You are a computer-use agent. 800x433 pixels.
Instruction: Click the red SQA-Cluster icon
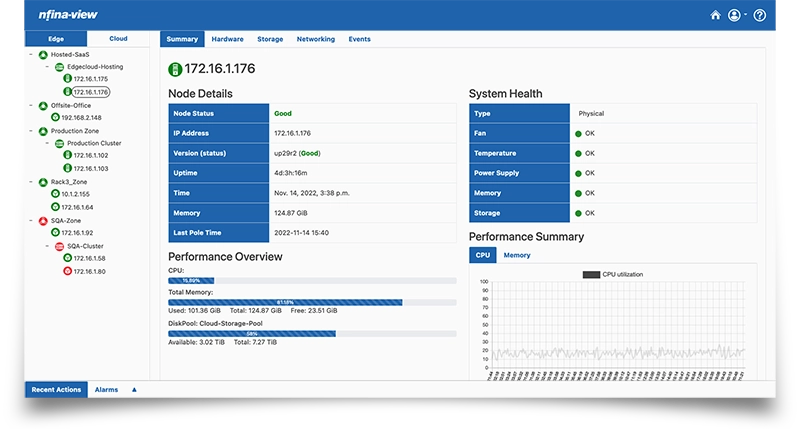click(x=59, y=245)
